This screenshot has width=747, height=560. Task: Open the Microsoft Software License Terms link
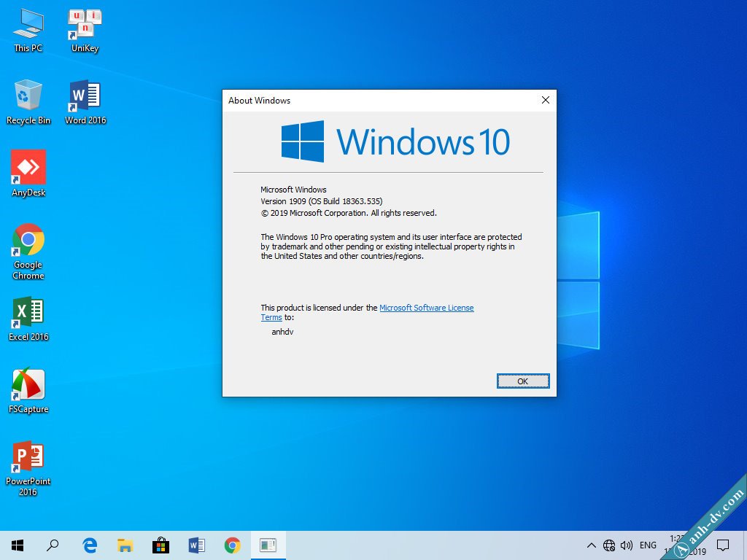pos(427,308)
